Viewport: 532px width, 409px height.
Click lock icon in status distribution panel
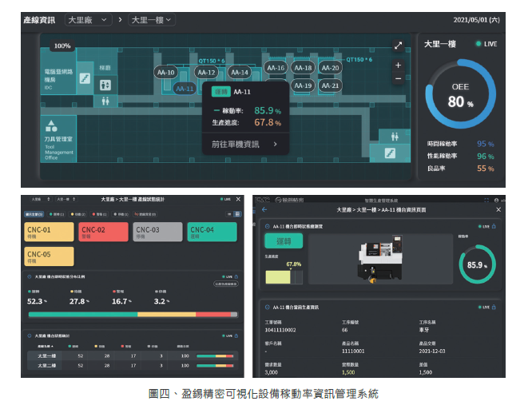[236, 276]
